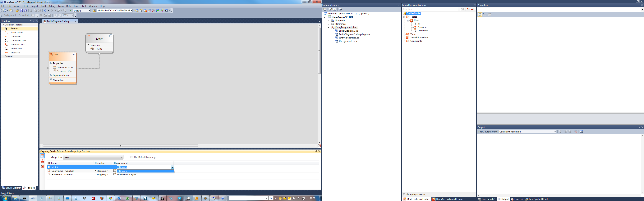Collapse the Tables node in Model Schema Explorer

pyautogui.click(x=404, y=17)
